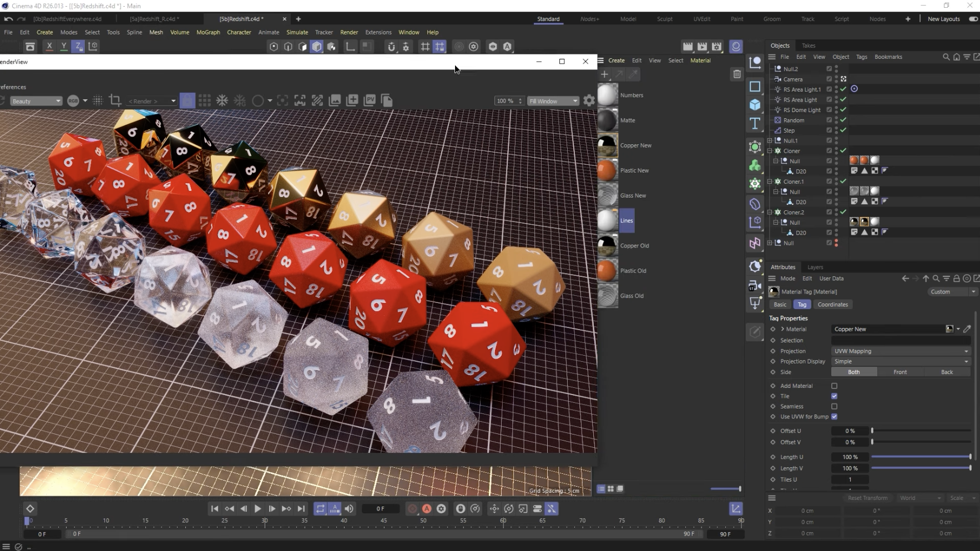This screenshot has height=551, width=980.
Task: Open the Projection Display Simple dropdown
Action: (901, 361)
